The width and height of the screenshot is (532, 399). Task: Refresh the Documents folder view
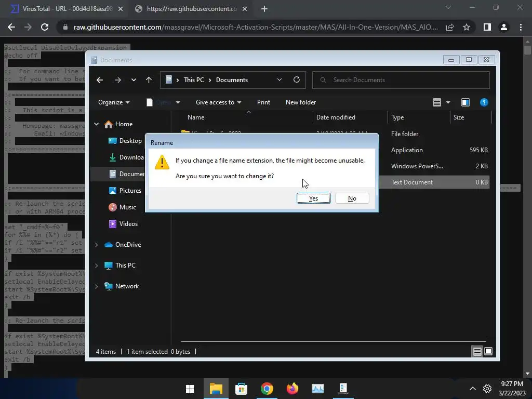(x=297, y=79)
